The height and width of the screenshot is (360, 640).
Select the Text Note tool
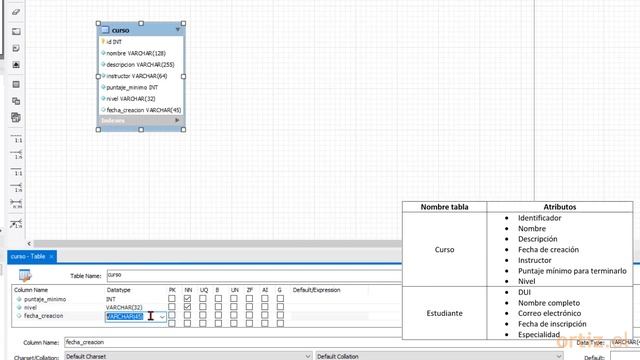pos(16,48)
